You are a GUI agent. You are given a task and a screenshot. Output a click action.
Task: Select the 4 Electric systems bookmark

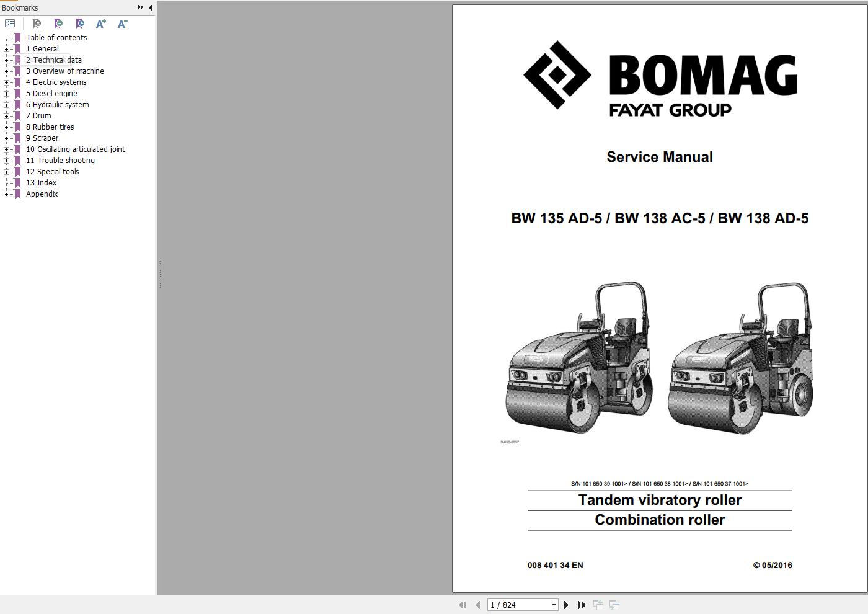pos(56,82)
